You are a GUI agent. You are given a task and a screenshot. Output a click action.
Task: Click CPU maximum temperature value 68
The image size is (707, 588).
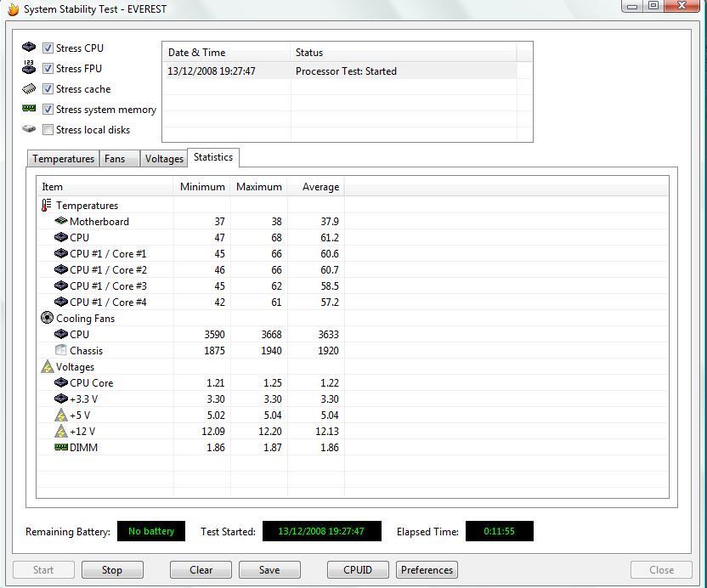pos(276,238)
